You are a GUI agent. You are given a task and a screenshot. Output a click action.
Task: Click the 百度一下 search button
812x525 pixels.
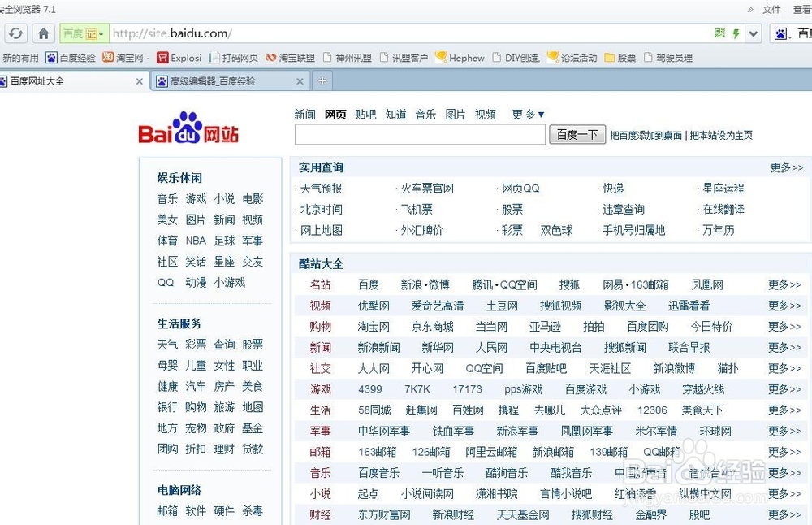pos(577,135)
